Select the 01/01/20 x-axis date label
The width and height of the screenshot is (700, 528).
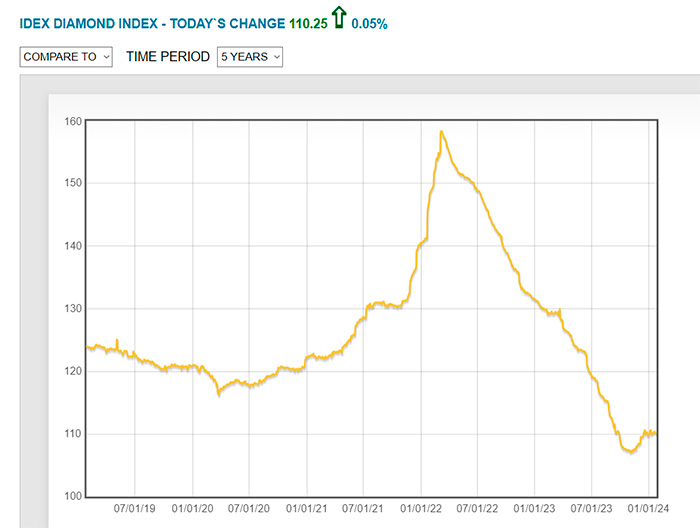point(193,508)
